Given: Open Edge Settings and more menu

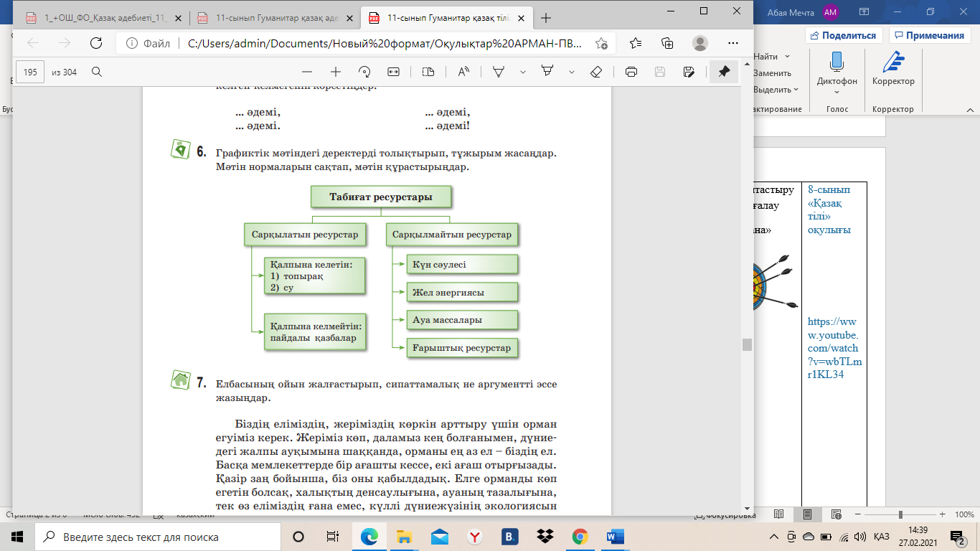Looking at the screenshot, I should point(732,43).
